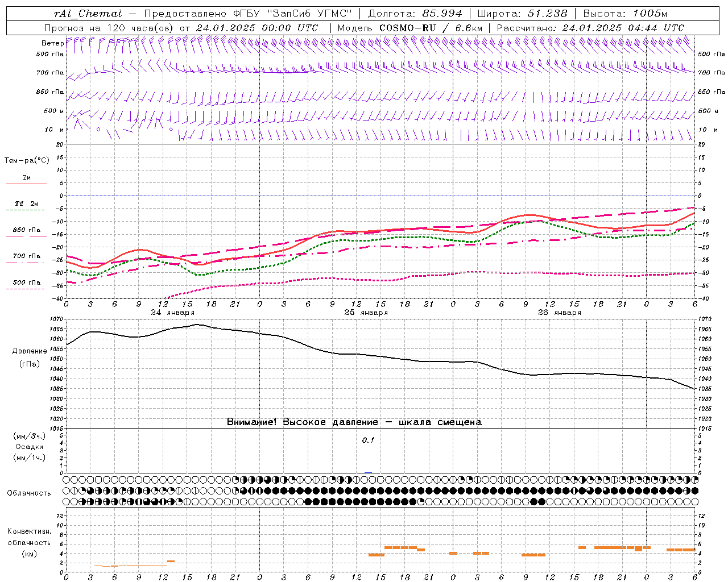Click the warning Внимание! Высокое давление — шкала смещена
The height and width of the screenshot is (582, 728).
coord(354,422)
